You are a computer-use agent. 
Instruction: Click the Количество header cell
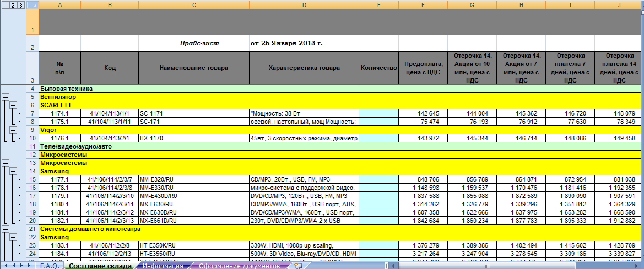[x=378, y=68]
